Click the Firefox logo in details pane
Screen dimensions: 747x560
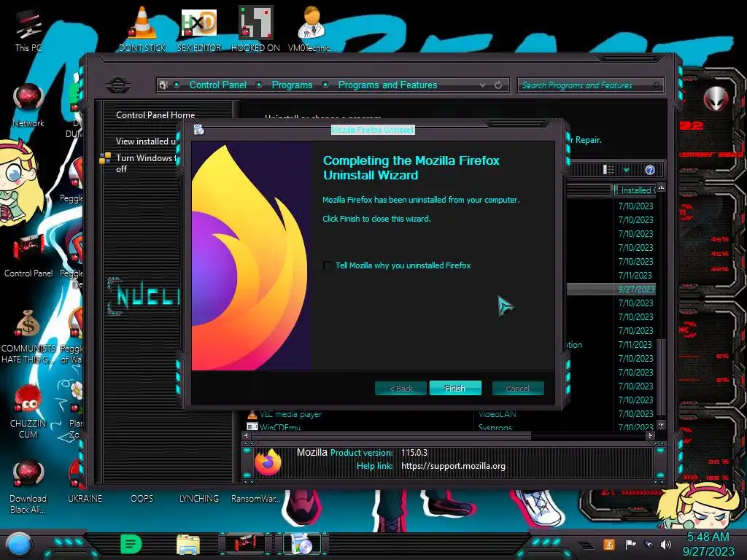click(x=268, y=462)
